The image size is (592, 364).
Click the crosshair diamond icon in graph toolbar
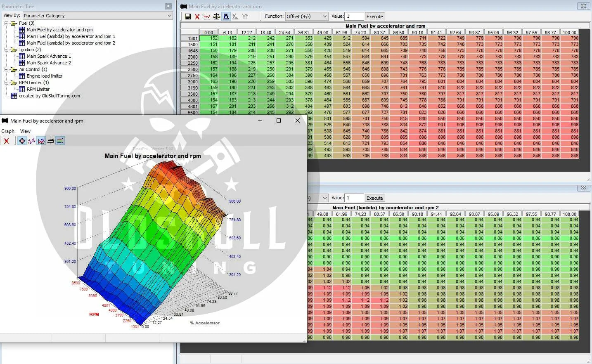22,141
